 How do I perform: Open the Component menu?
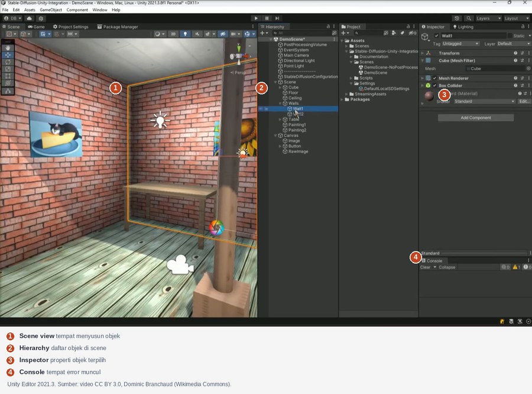point(77,10)
